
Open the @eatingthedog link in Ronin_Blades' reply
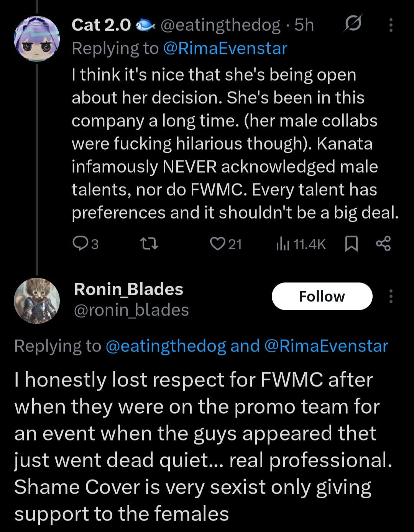coord(166,346)
